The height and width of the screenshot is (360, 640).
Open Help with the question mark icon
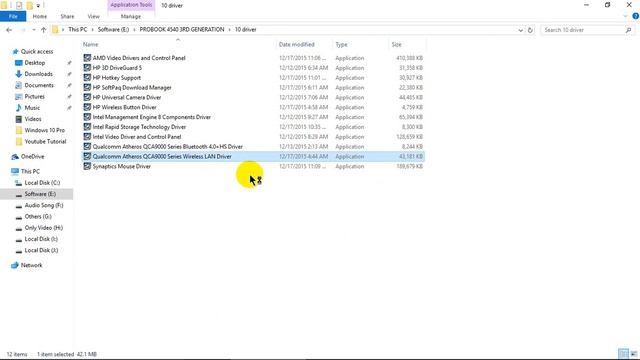coord(636,16)
